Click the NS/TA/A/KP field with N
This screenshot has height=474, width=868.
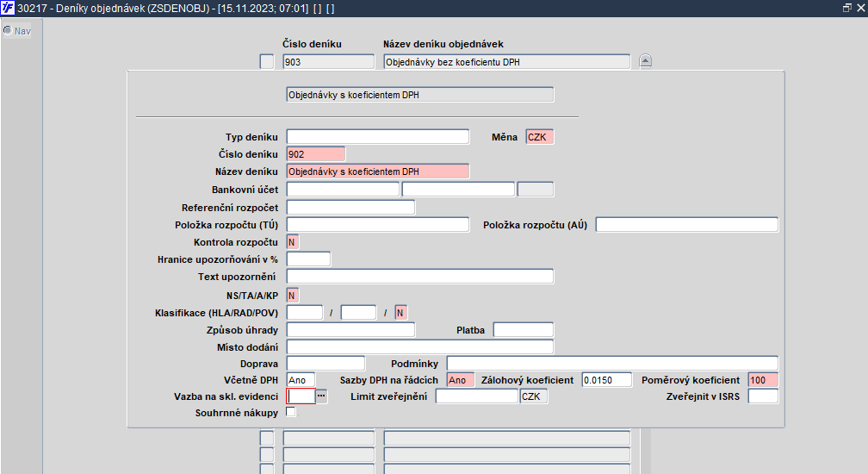coord(292,295)
